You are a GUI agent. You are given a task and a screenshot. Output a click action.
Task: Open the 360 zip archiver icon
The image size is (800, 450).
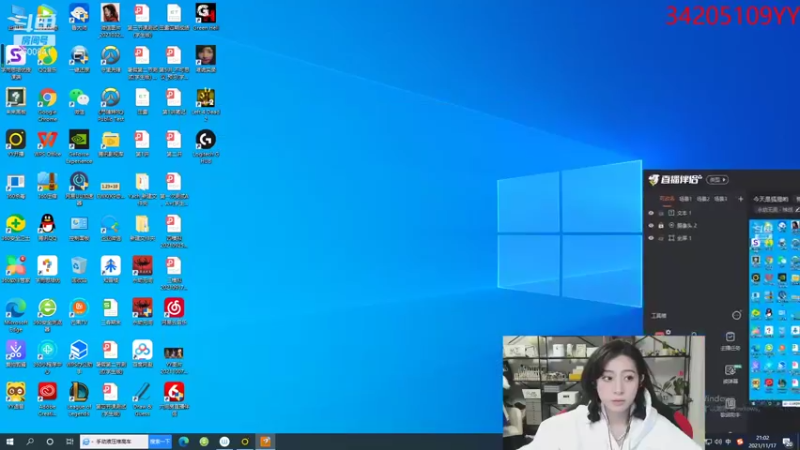pos(47,182)
